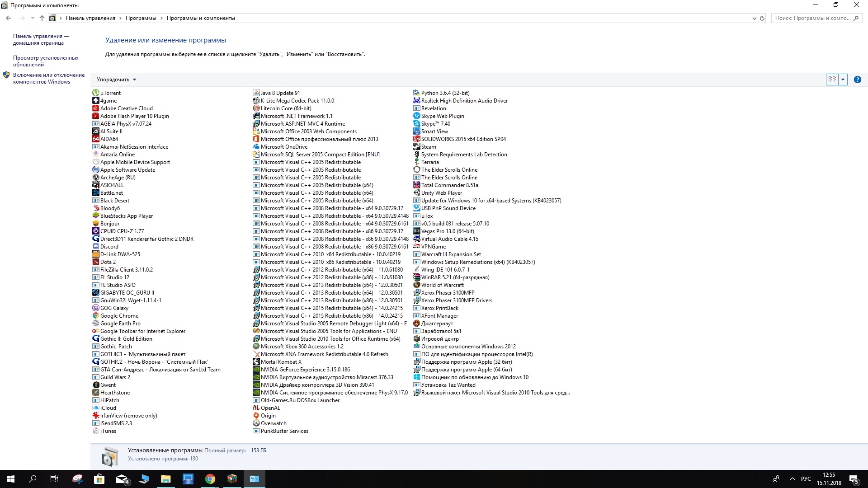Select the Mortal Kombat X icon
Viewport: 868px width, 488px height.
pyautogui.click(x=256, y=362)
